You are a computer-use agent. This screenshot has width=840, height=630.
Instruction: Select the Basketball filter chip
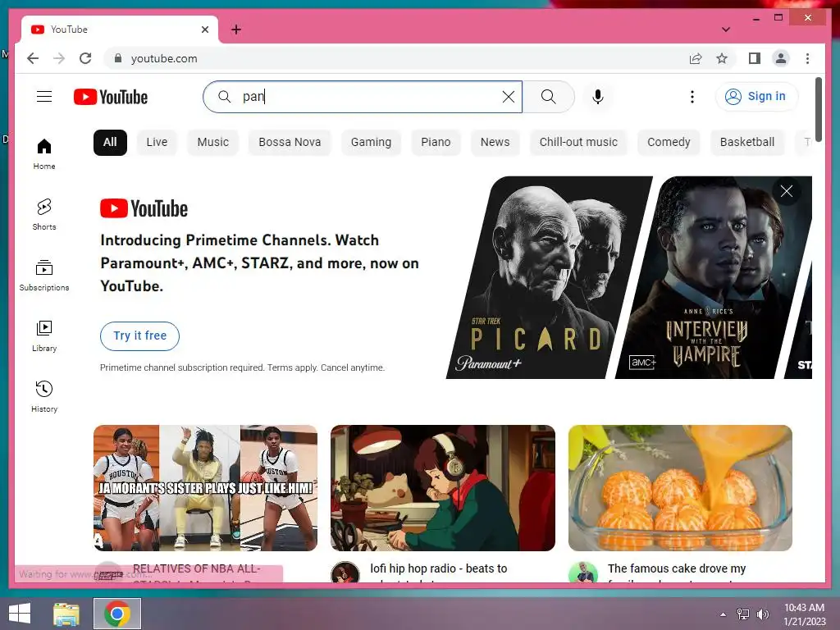click(x=747, y=143)
